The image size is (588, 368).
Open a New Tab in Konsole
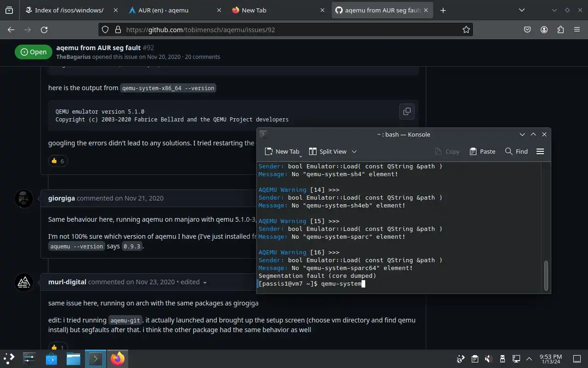(x=282, y=151)
